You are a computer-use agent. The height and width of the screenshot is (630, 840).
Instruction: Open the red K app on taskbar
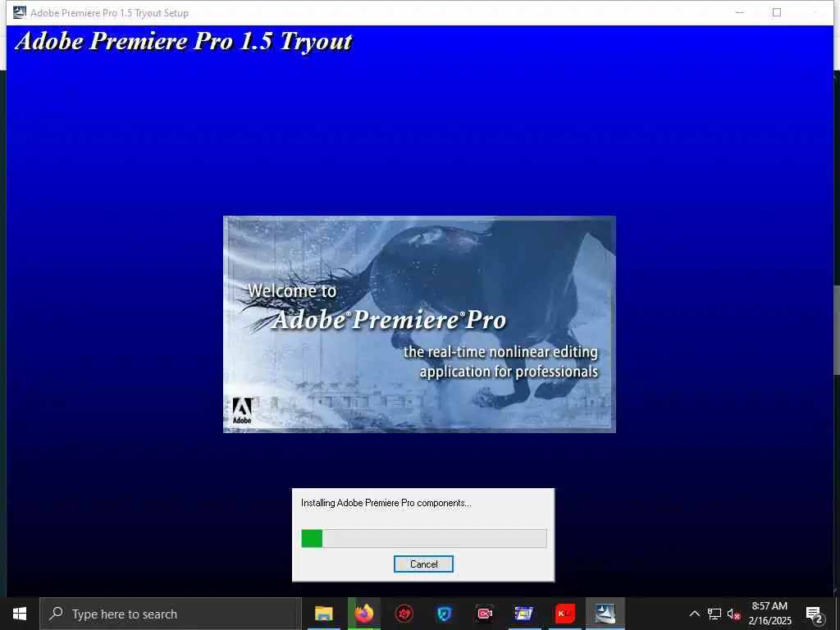point(564,614)
